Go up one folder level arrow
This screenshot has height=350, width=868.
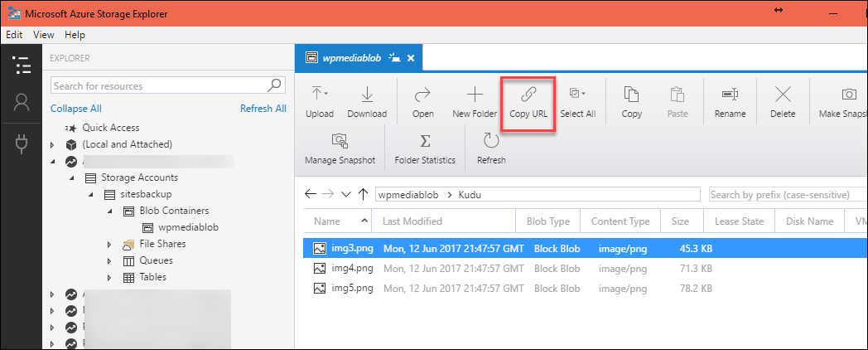[363, 193]
